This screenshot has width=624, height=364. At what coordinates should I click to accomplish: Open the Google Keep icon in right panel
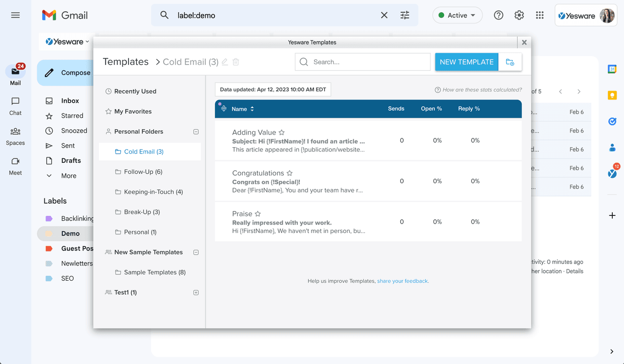tap(612, 95)
